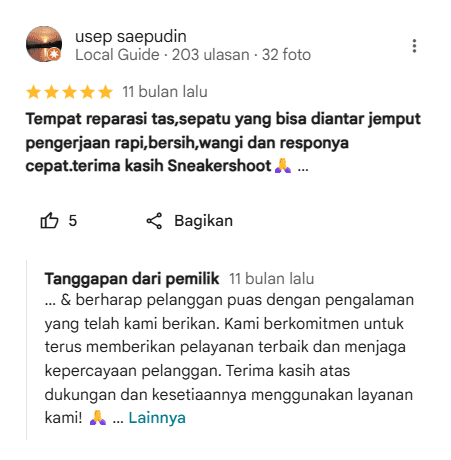451x460 pixels.
Task: Click Local Guide 203 ulasan 32 foto text
Action: 193,55
